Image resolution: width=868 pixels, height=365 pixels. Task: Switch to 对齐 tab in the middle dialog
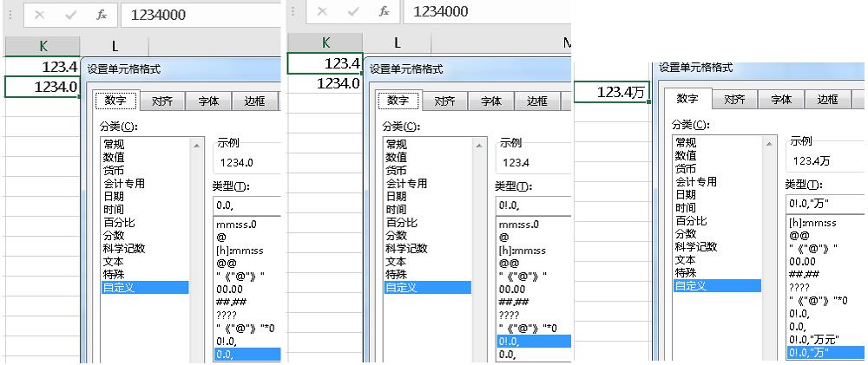click(445, 101)
